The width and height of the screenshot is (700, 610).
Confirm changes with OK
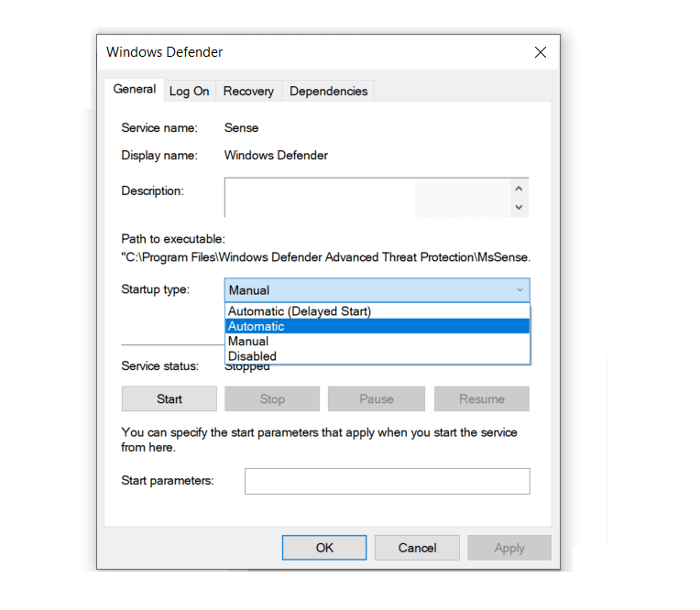[x=324, y=548]
